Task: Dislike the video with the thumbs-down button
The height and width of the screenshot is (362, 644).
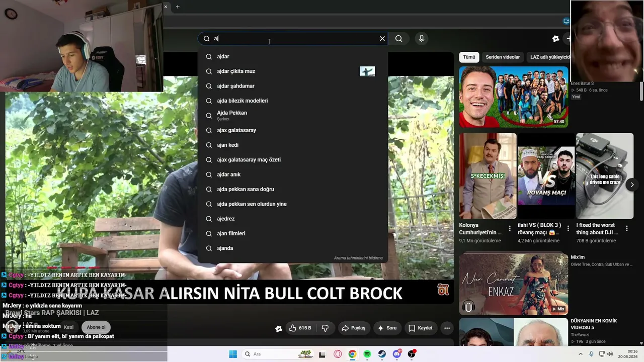Action: [x=325, y=328]
